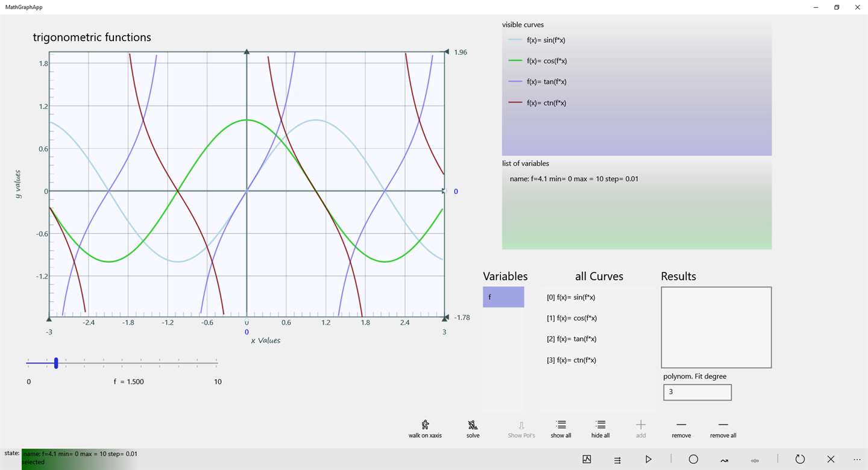Select variable f in Variables list
The height and width of the screenshot is (470, 868).
tap(503, 297)
